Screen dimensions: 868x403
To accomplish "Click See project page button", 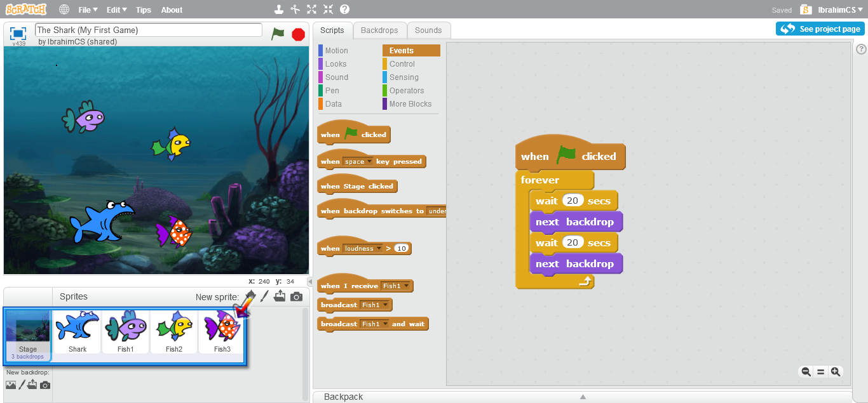I will pos(820,29).
